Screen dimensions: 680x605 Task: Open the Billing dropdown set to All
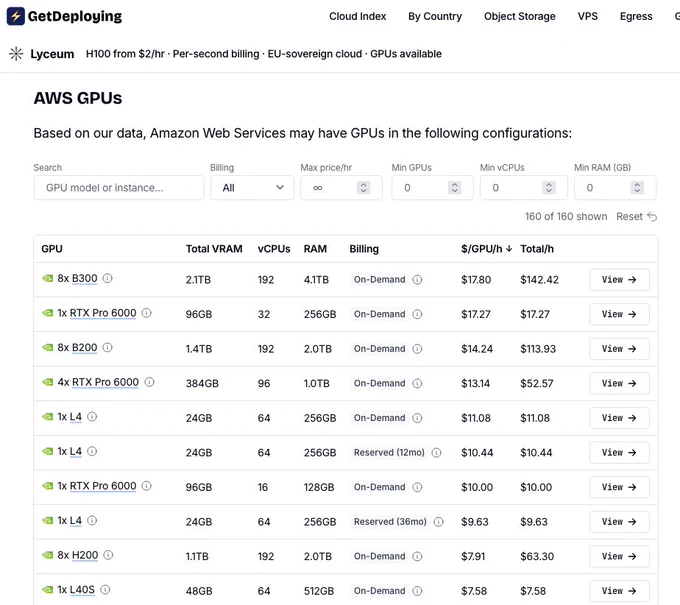pyautogui.click(x=252, y=188)
